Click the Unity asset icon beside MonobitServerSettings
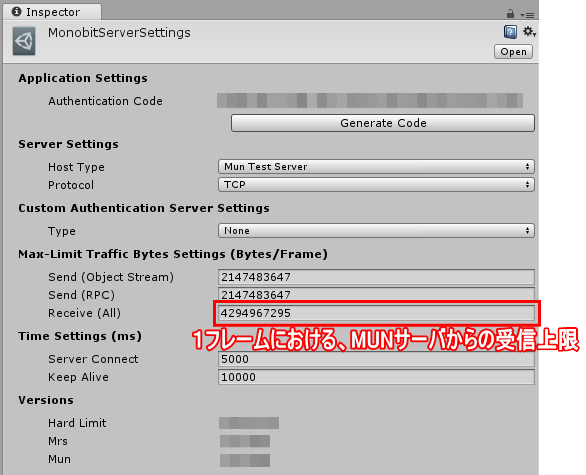This screenshot has height=475, width=586. [x=24, y=41]
